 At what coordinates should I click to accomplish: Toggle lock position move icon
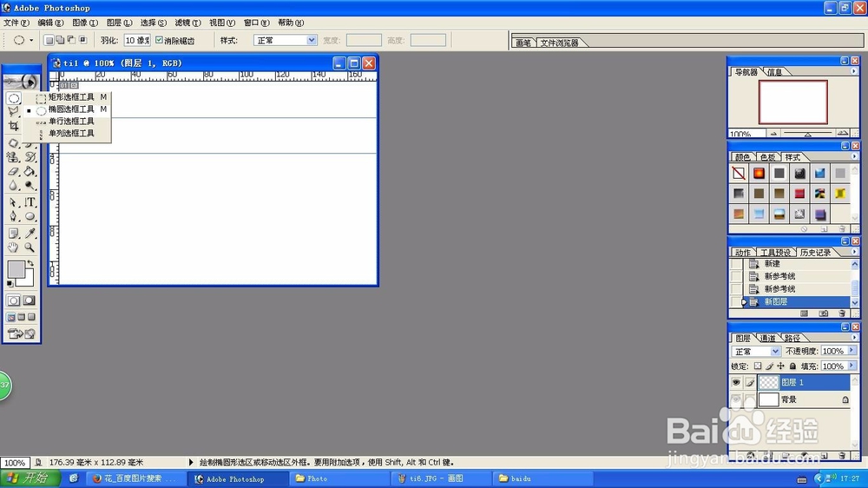click(780, 366)
